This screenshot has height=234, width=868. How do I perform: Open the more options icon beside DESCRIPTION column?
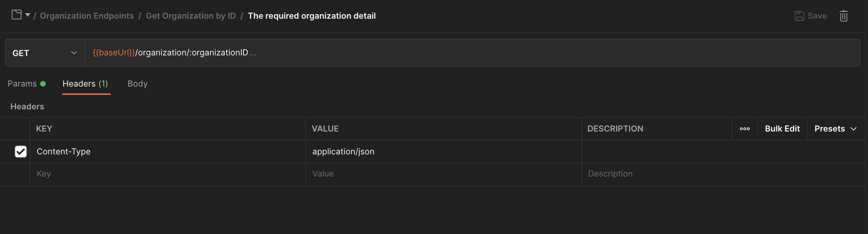[x=745, y=129]
